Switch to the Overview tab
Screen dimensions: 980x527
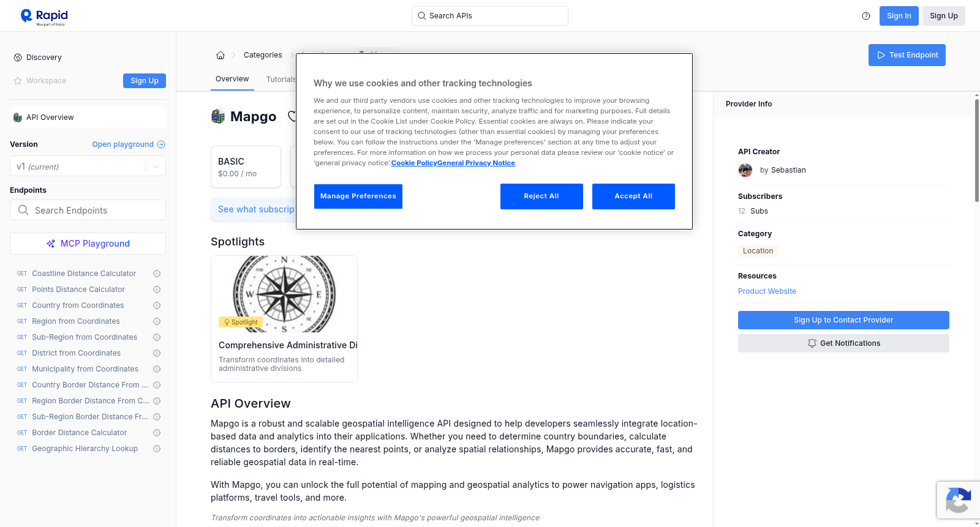coord(232,79)
